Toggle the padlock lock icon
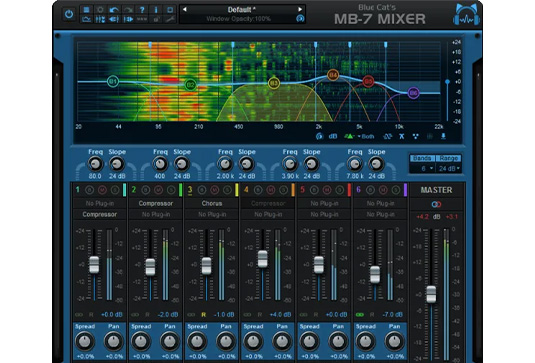 tap(156, 19)
